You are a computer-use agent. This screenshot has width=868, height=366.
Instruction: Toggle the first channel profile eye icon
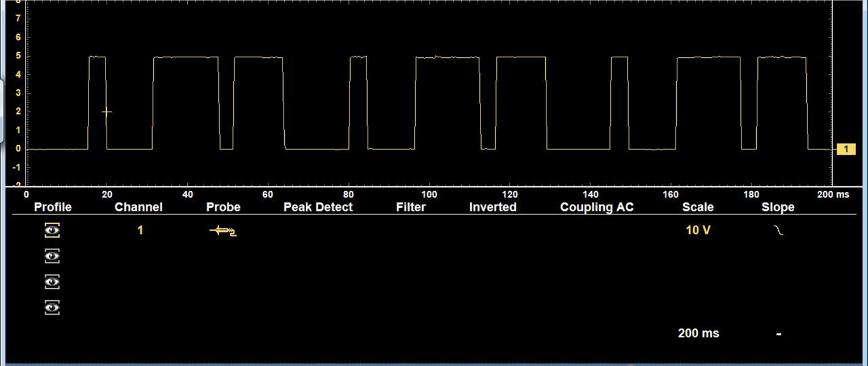point(52,230)
